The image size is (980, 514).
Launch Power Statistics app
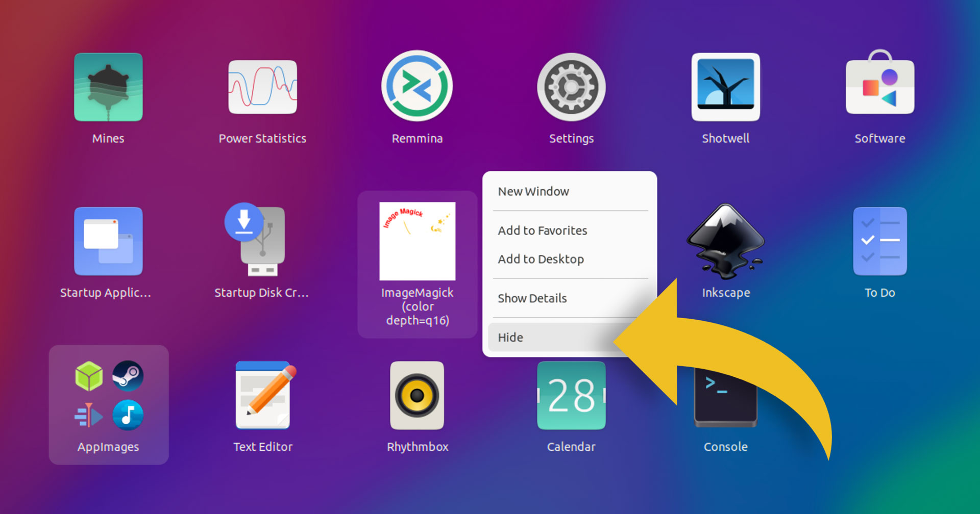click(262, 87)
